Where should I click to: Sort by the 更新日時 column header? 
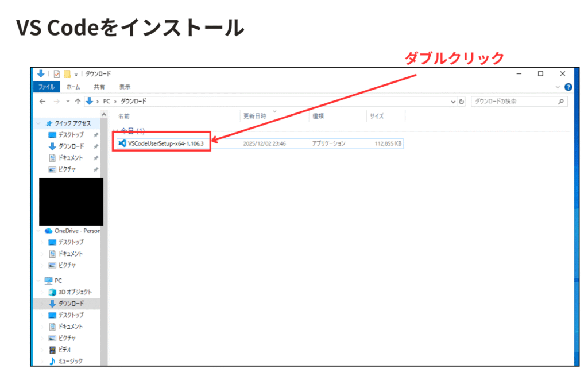coord(255,116)
